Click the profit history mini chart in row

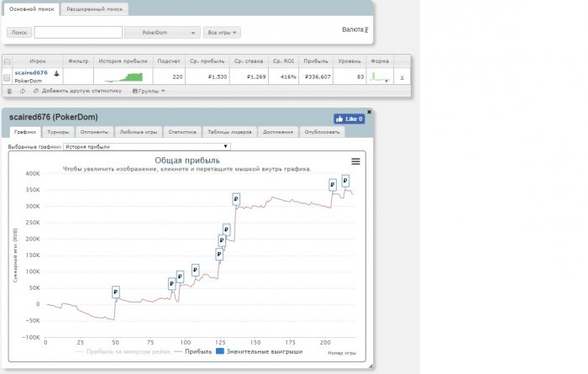pos(123,77)
